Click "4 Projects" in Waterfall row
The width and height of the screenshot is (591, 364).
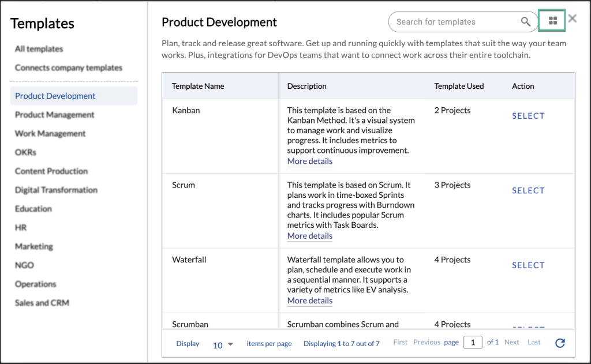pos(452,260)
